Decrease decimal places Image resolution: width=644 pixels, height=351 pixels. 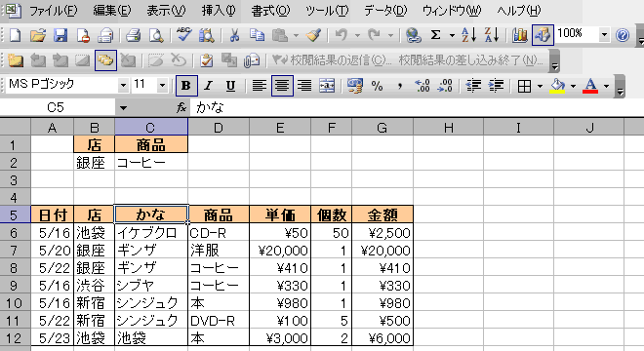[x=445, y=86]
